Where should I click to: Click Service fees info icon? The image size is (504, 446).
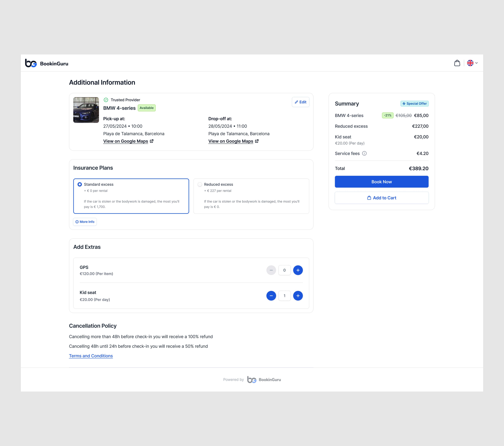click(x=364, y=154)
